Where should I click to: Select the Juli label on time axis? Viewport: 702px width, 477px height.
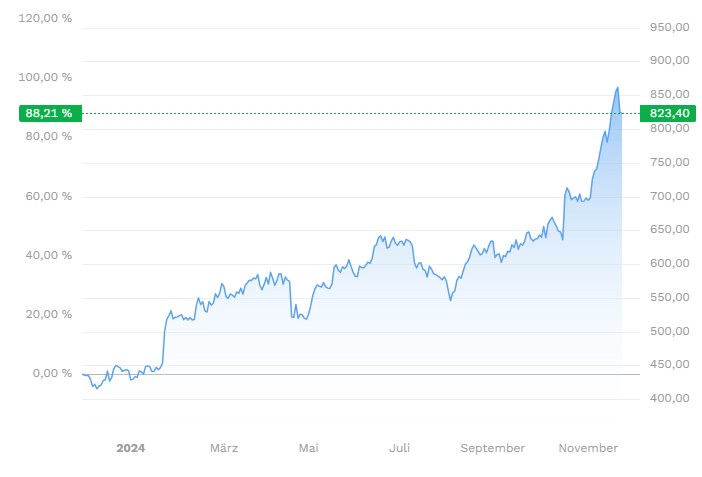point(399,448)
